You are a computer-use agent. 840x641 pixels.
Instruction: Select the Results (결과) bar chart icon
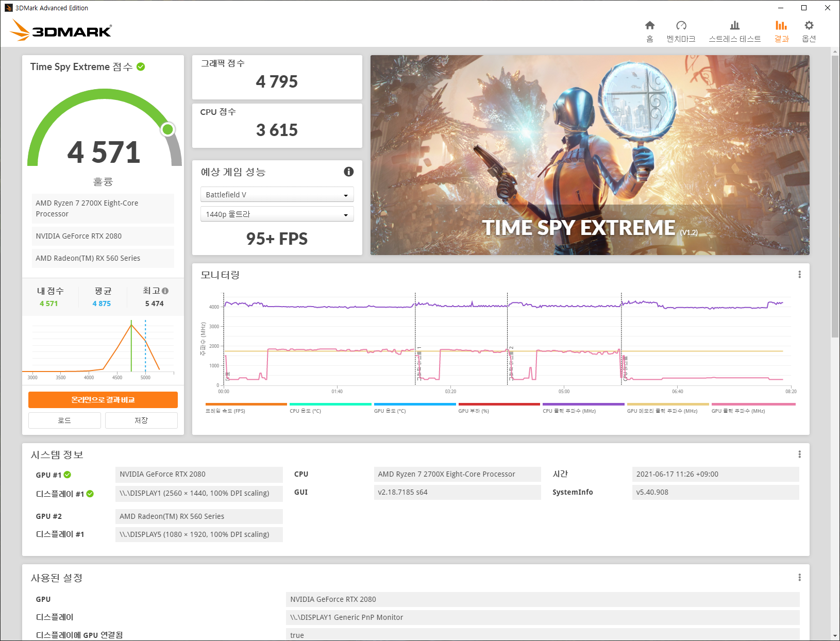pos(781,25)
